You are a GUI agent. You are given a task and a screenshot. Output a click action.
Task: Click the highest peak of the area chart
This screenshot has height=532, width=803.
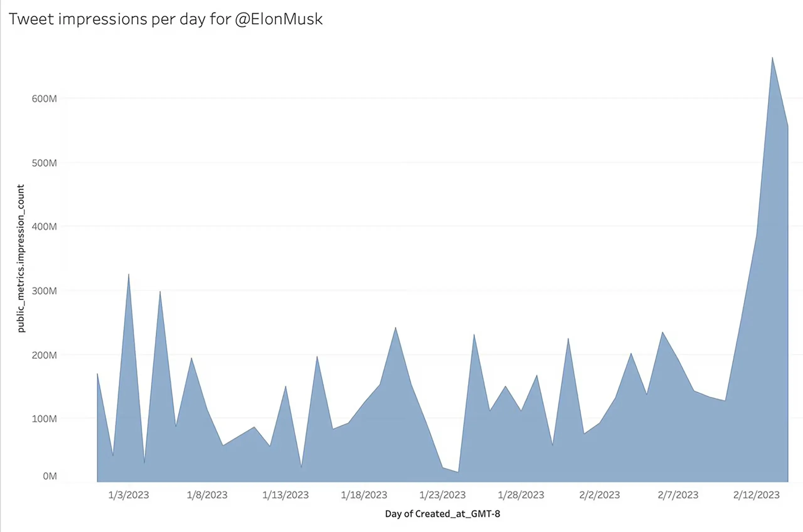pos(772,58)
